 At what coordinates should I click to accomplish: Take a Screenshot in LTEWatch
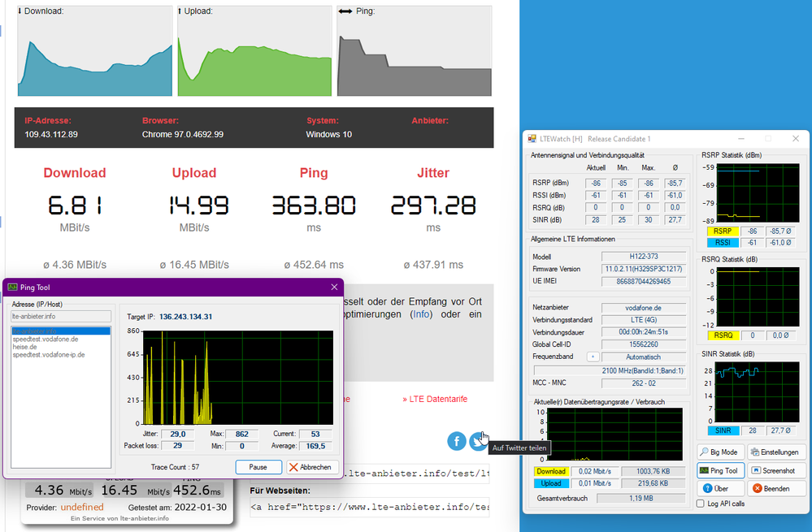pyautogui.click(x=775, y=470)
